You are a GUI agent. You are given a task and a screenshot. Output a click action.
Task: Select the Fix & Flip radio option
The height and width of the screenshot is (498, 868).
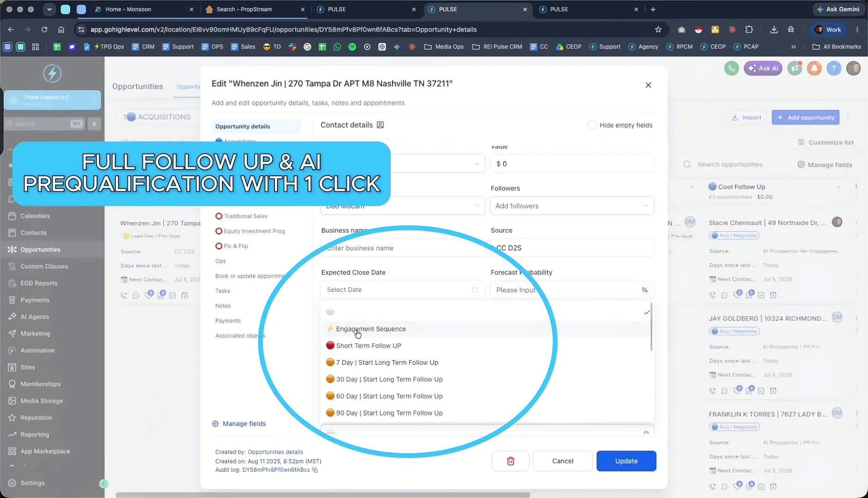tap(219, 246)
